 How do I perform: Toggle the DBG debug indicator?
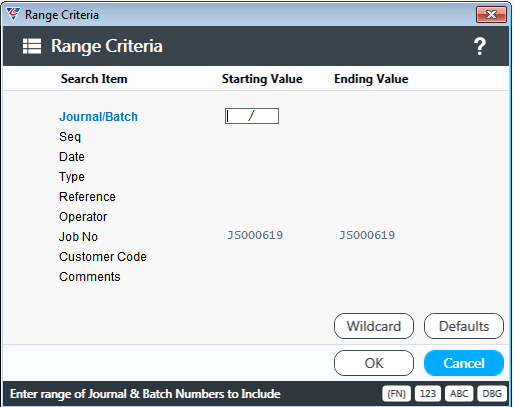(x=492, y=394)
